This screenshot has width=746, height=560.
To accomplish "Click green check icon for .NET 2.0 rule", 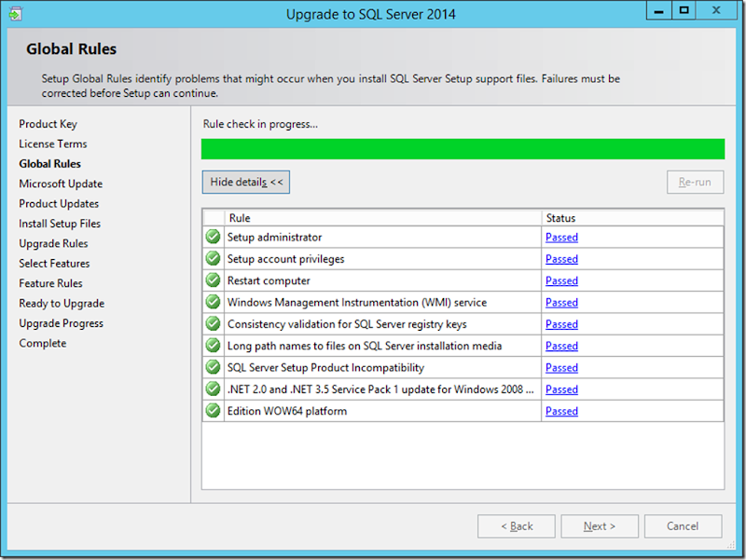I will click(214, 389).
